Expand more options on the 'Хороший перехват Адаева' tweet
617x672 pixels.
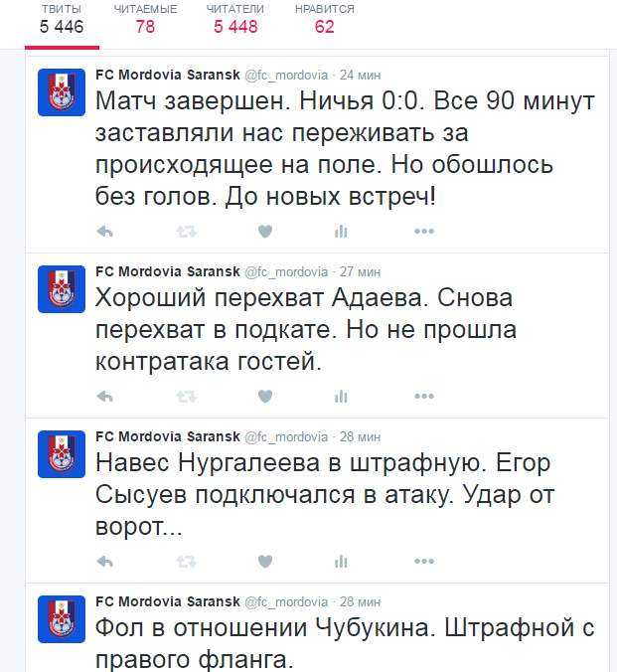pyautogui.click(x=424, y=397)
